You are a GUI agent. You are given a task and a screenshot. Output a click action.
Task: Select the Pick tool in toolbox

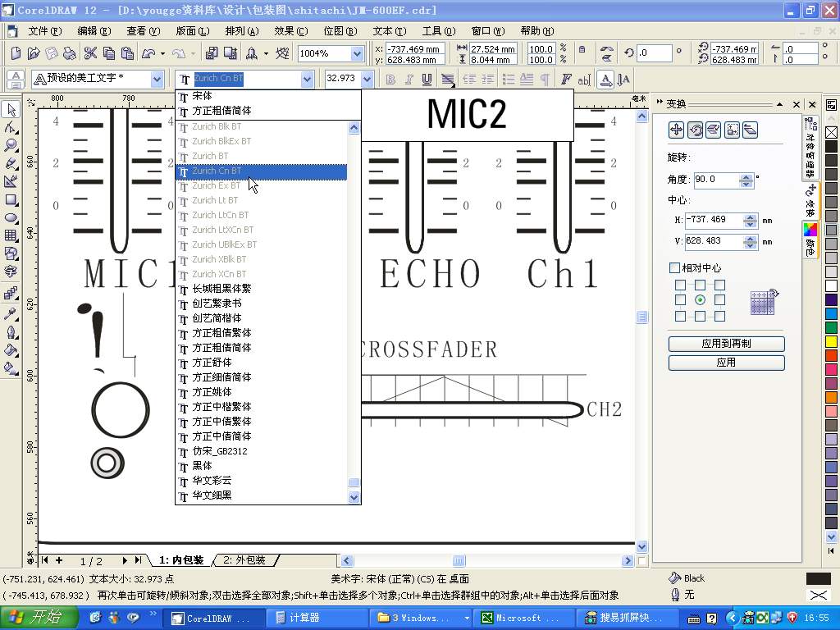tap(11, 110)
